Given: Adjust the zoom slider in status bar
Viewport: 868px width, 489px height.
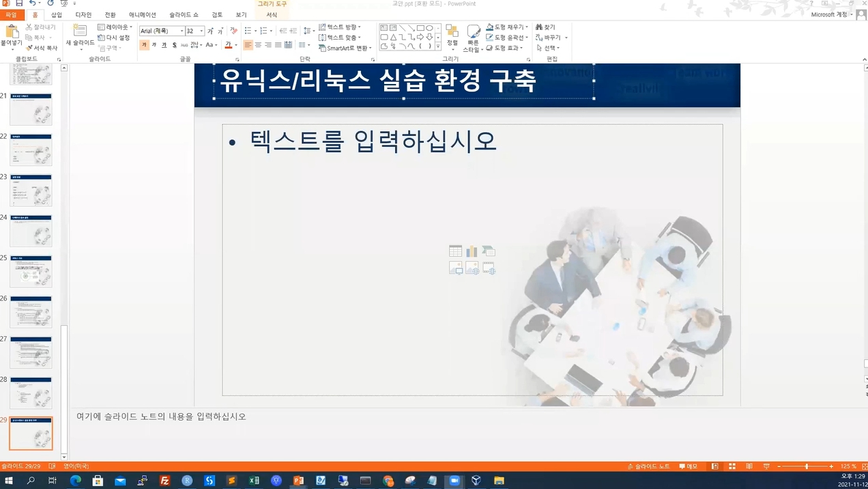Looking at the screenshot, I should click(x=806, y=466).
